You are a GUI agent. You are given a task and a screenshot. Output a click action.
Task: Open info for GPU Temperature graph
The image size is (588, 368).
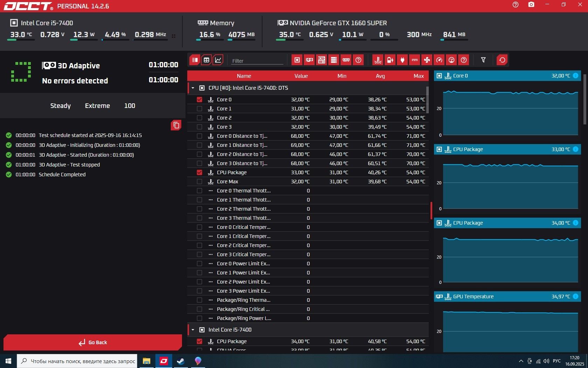[576, 297]
